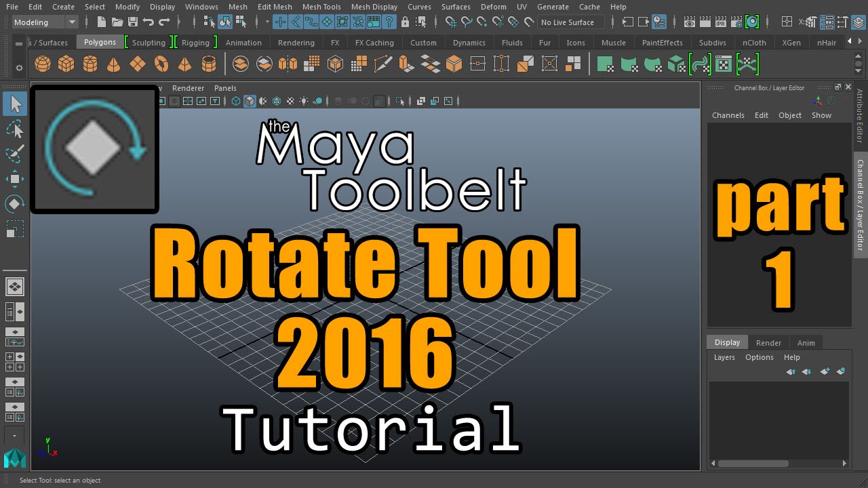Image resolution: width=868 pixels, height=488 pixels.
Task: Create a polygon cube from shelf
Action: (66, 64)
